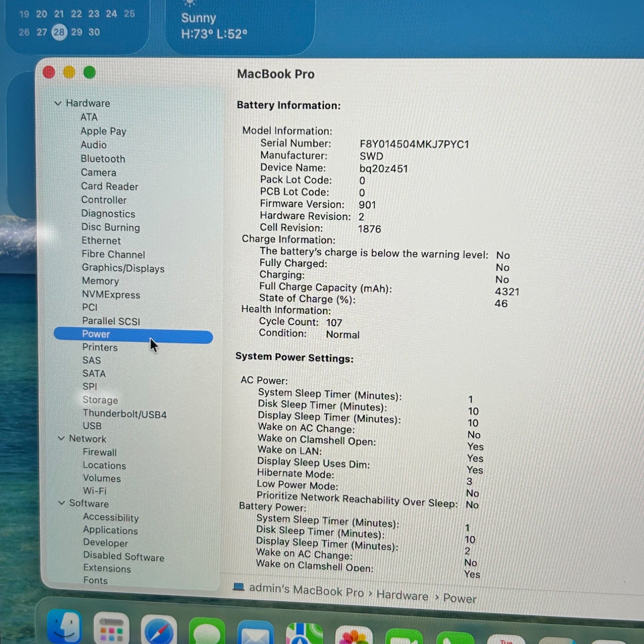Select Graphics/Displays in the sidebar

(123, 268)
